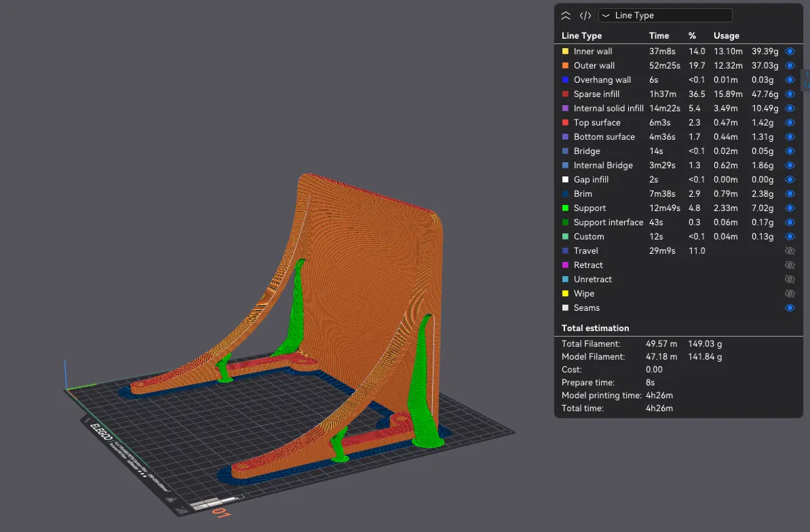Select the Internal solid infill label

click(x=609, y=109)
